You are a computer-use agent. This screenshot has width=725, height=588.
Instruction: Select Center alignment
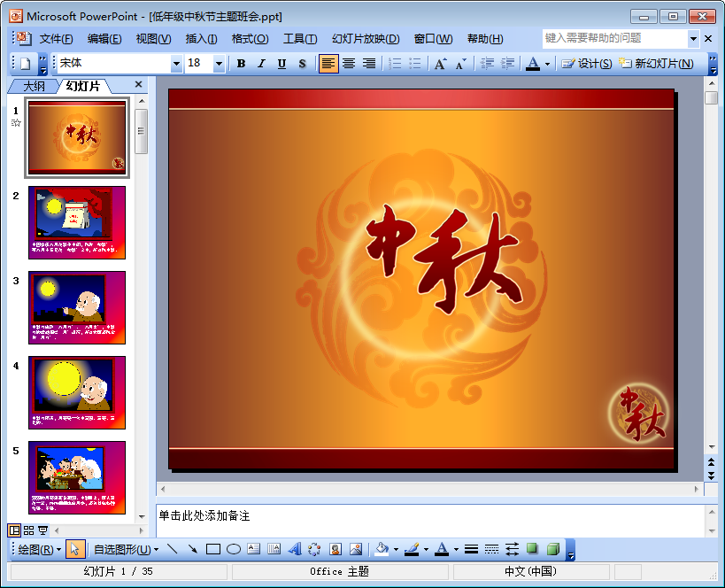point(349,64)
